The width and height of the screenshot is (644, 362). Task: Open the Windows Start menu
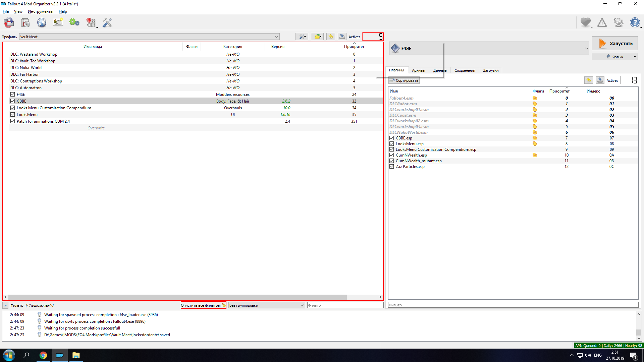point(9,355)
